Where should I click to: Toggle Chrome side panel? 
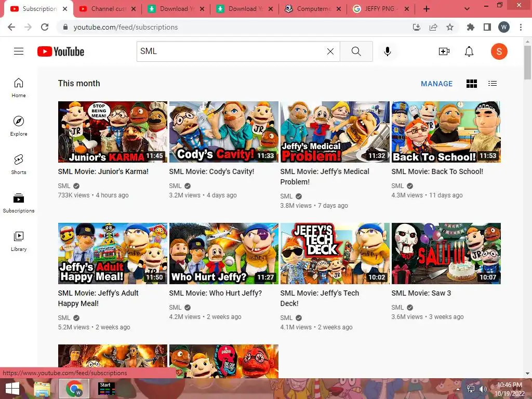point(487,27)
